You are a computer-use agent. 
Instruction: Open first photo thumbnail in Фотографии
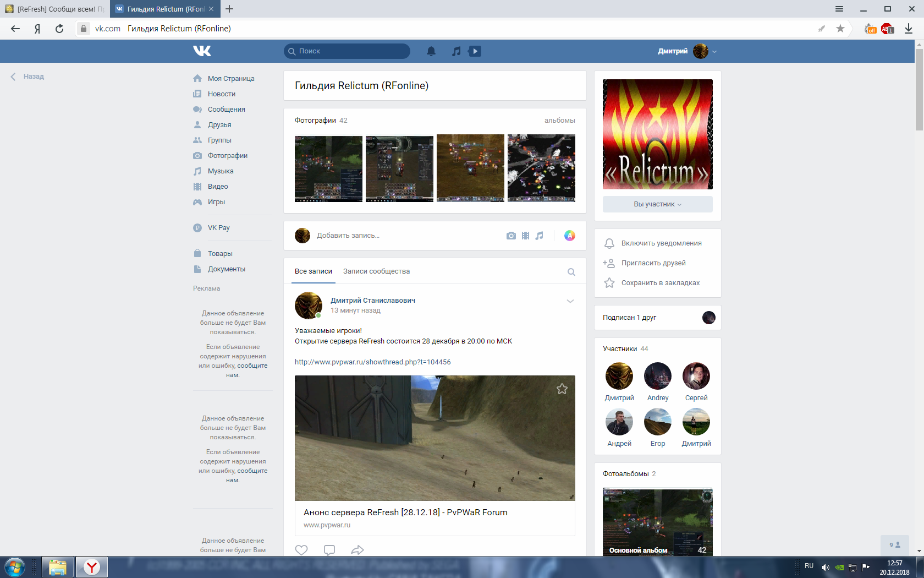328,168
